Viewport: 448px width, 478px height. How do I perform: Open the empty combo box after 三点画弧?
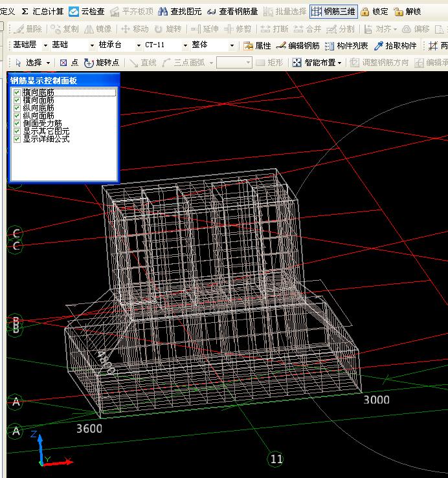click(x=234, y=63)
